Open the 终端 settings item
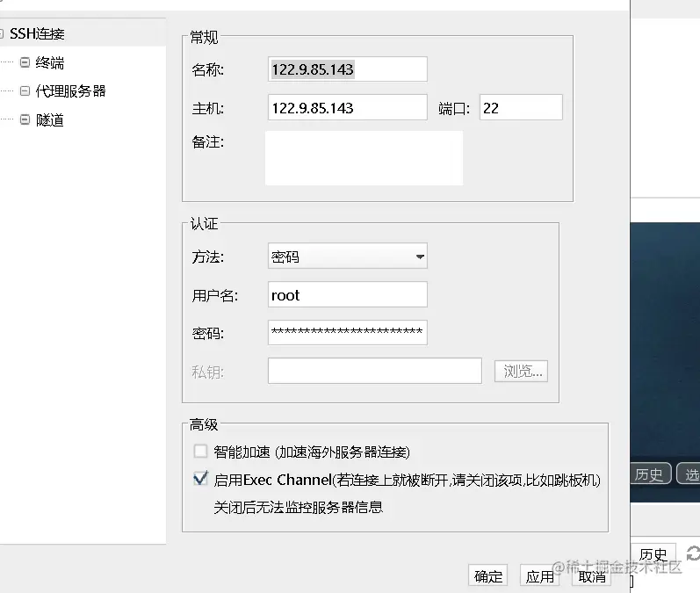Screen dimensions: 700x593 pyautogui.click(x=49, y=62)
